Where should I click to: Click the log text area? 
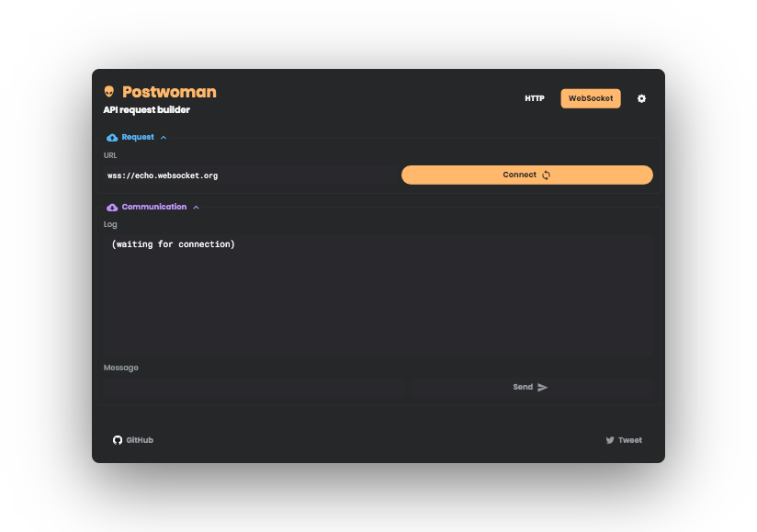coord(378,296)
